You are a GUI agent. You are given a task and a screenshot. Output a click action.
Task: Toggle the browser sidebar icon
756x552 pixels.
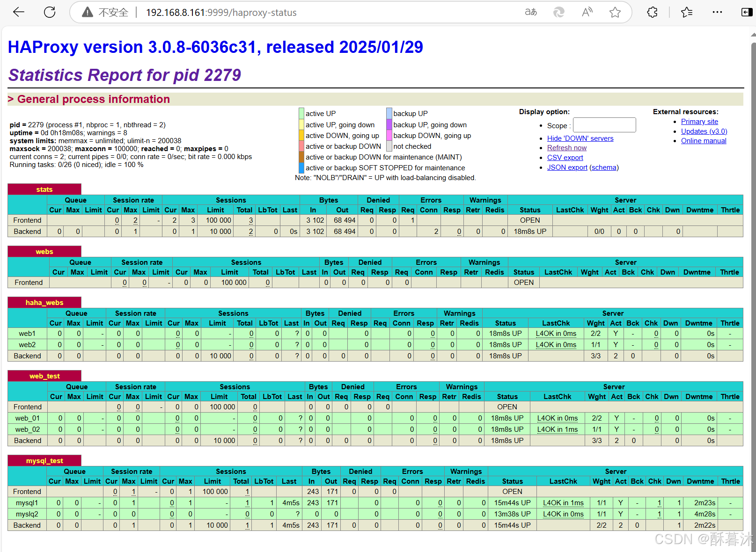(747, 13)
